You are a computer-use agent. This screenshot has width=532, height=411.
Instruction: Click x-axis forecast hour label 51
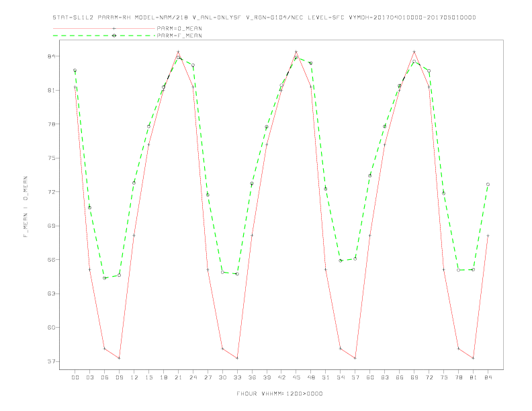[326, 377]
